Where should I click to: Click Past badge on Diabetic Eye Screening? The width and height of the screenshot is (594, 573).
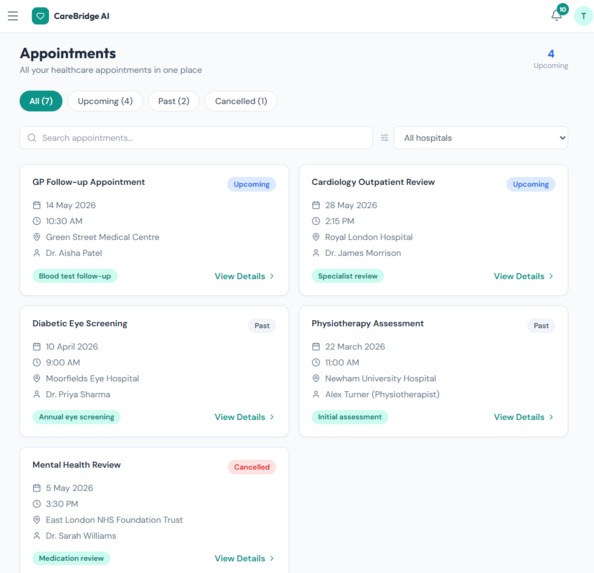tap(262, 326)
